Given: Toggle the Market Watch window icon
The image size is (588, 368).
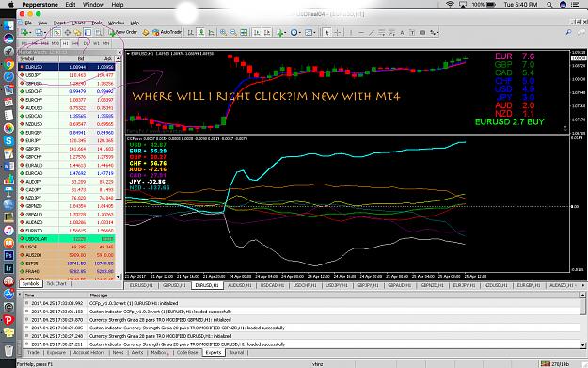Looking at the screenshot, I should [56, 33].
